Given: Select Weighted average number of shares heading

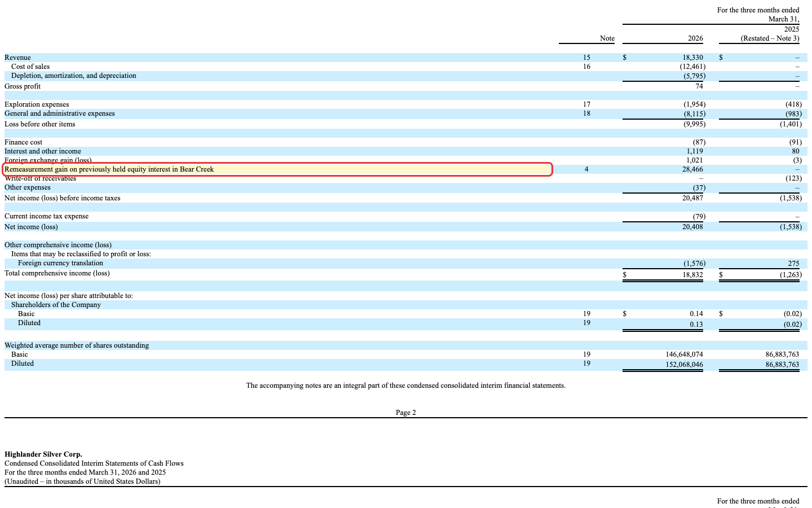Looking at the screenshot, I should click(77, 345).
